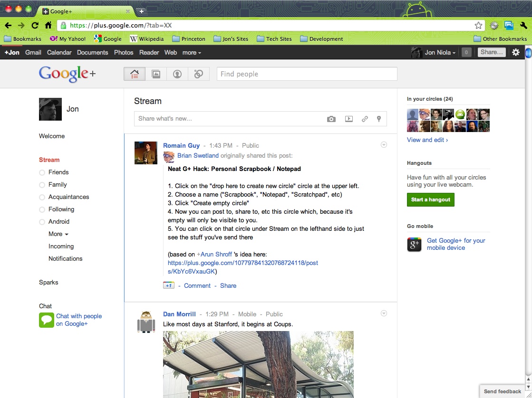This screenshot has height=398, width=532.
Task: Open a new browser tab
Action: [142, 11]
